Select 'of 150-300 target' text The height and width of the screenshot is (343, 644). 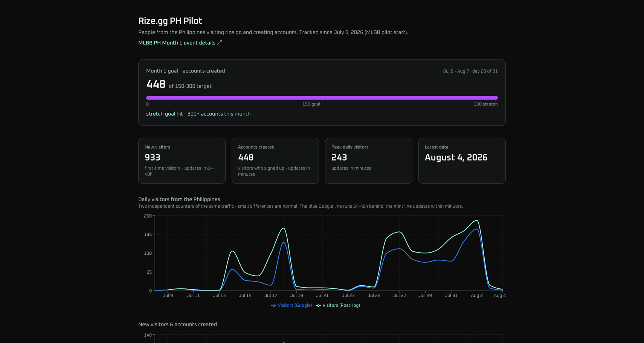click(190, 86)
